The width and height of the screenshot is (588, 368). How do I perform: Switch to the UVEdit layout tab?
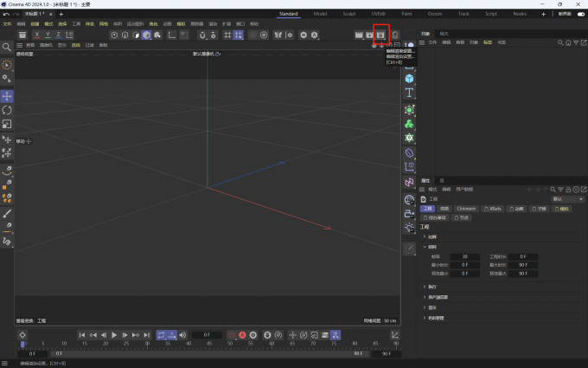pos(379,14)
